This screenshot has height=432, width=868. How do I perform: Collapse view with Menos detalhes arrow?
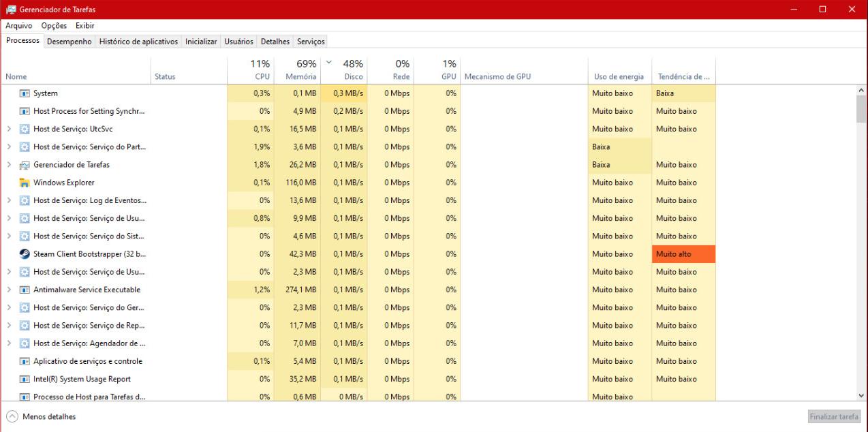pyautogui.click(x=12, y=416)
